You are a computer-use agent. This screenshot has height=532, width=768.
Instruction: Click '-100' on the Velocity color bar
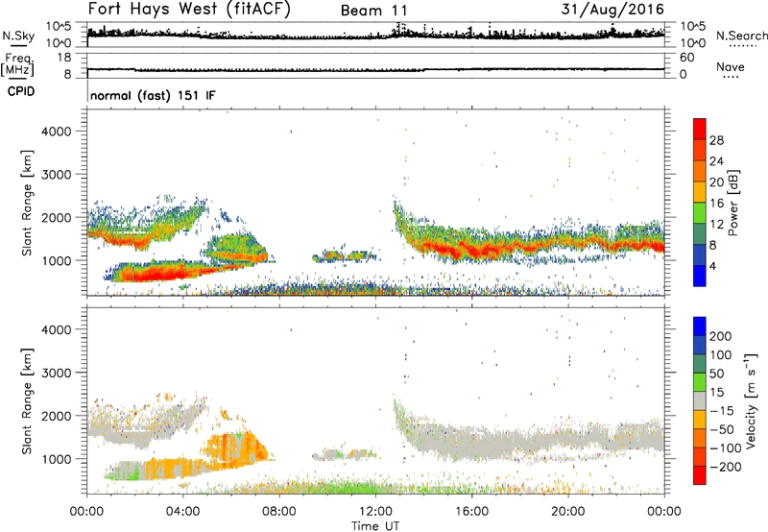726,448
